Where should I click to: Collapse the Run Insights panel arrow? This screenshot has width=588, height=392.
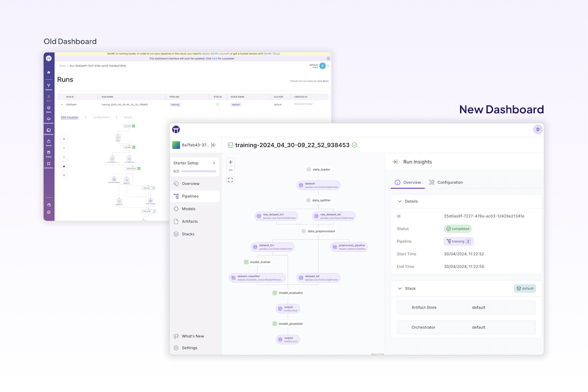coord(394,162)
